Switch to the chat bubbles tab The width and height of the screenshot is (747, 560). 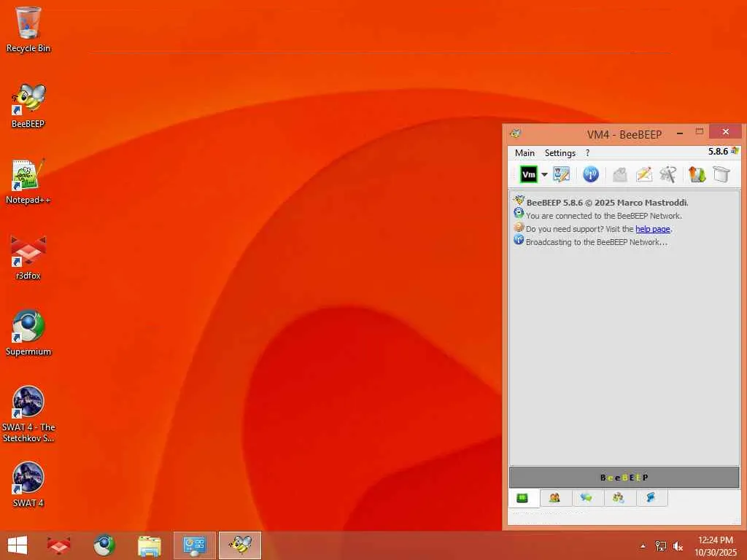(x=587, y=497)
